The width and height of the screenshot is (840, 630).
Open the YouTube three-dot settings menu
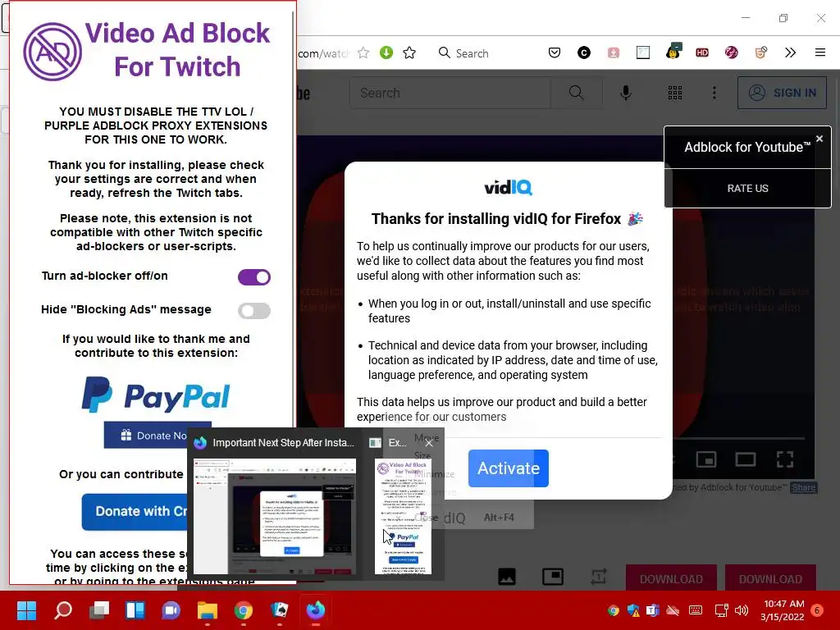point(714,93)
